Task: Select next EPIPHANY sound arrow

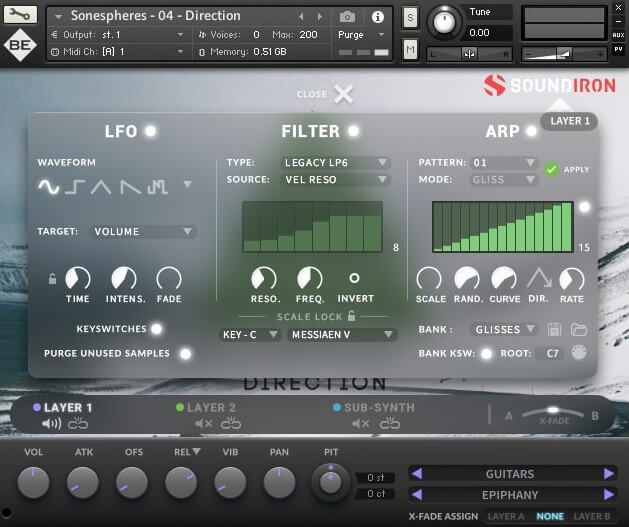Action: [609, 495]
